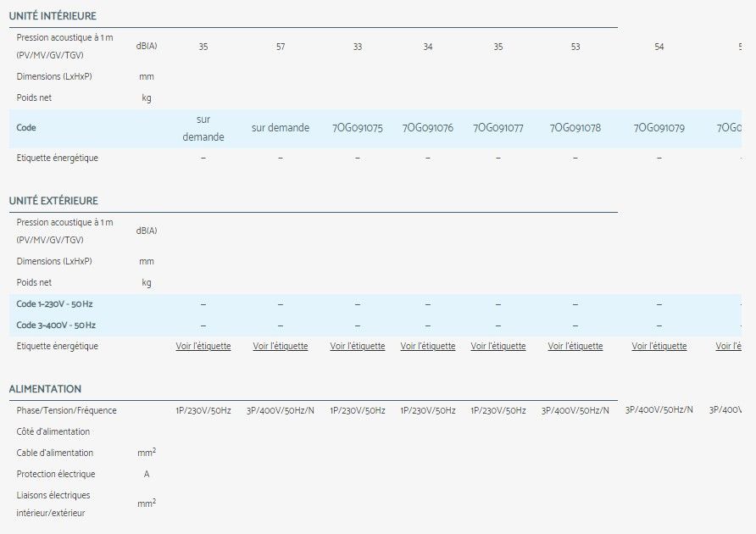Click product code 7OG091076
The width and height of the screenshot is (756, 534).
427,128
